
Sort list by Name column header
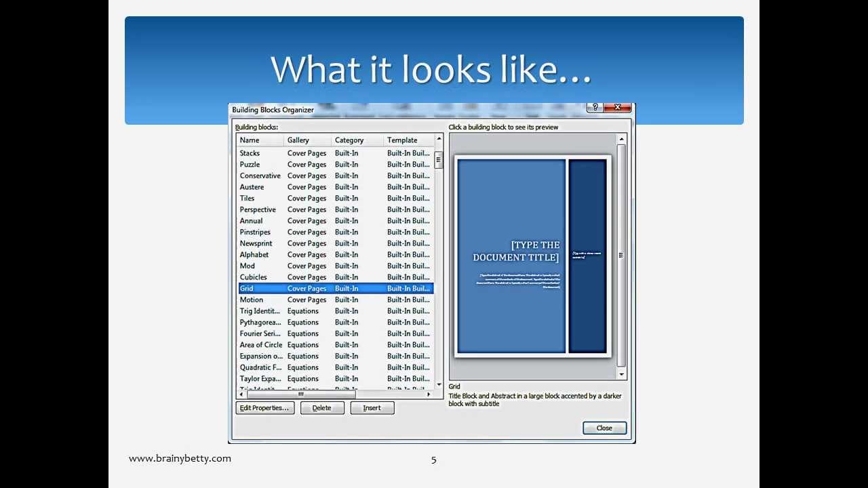(260, 140)
